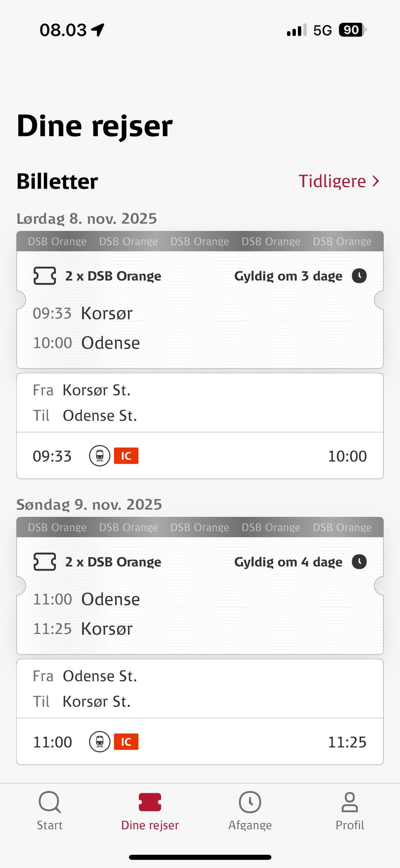Tap red IC badge on 11:00 journey
Viewport: 400px width, 868px height.
pos(126,742)
